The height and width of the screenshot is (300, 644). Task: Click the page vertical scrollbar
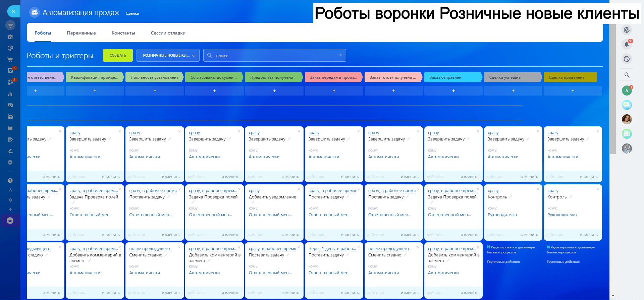[x=613, y=89]
